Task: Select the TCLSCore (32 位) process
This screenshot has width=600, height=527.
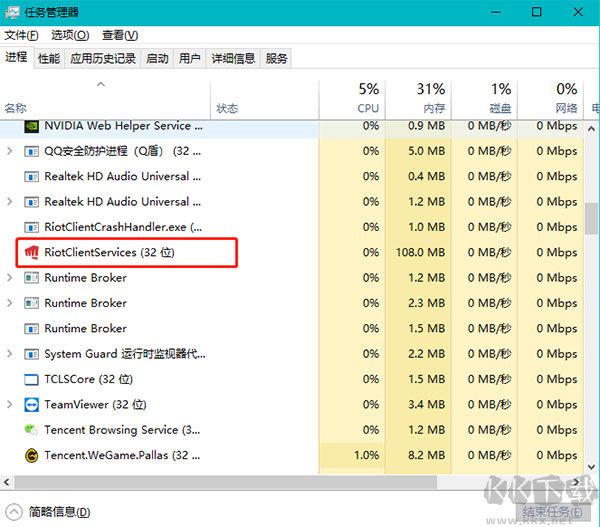Action: pyautogui.click(x=292, y=380)
